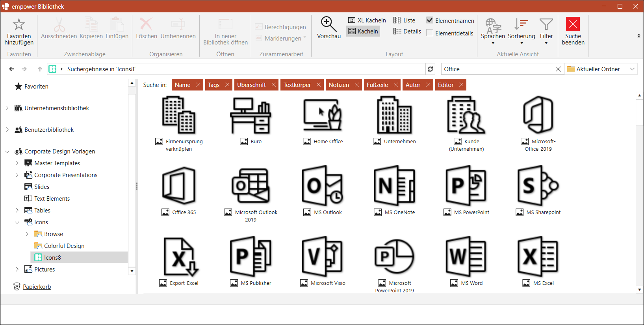This screenshot has width=644, height=325.
Task: Select the MS Sharepoint icon tile
Action: click(538, 191)
